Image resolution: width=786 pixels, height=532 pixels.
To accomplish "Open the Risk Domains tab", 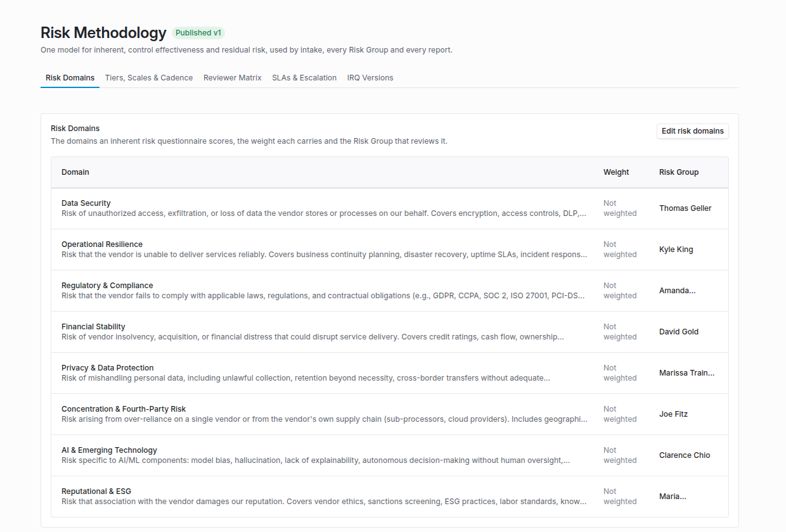I will [x=70, y=78].
